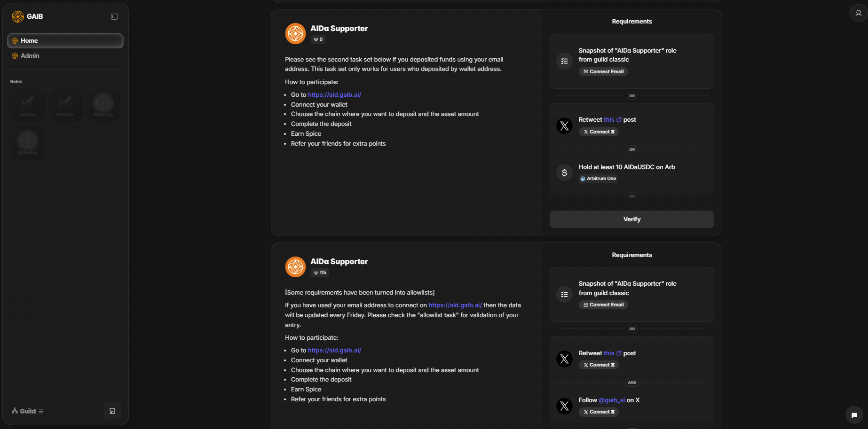The width and height of the screenshot is (868, 429).
Task: Open the @gaib_ai profile link
Action: click(611, 400)
